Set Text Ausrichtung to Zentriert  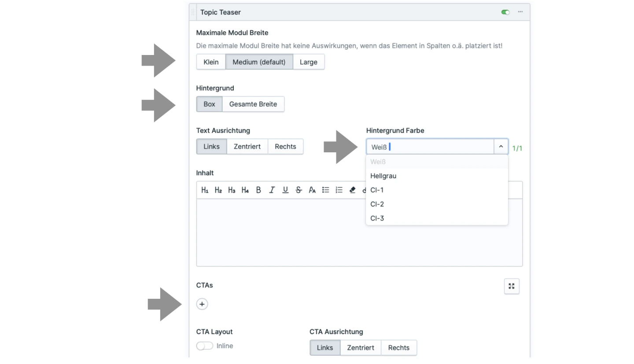click(x=247, y=147)
